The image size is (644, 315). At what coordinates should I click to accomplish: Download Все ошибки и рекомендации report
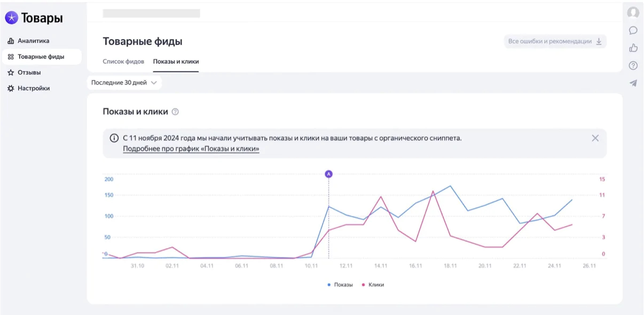pyautogui.click(x=555, y=42)
